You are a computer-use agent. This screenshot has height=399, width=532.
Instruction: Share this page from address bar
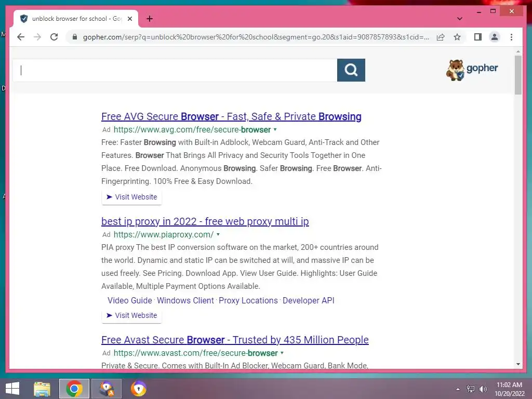coord(441,37)
